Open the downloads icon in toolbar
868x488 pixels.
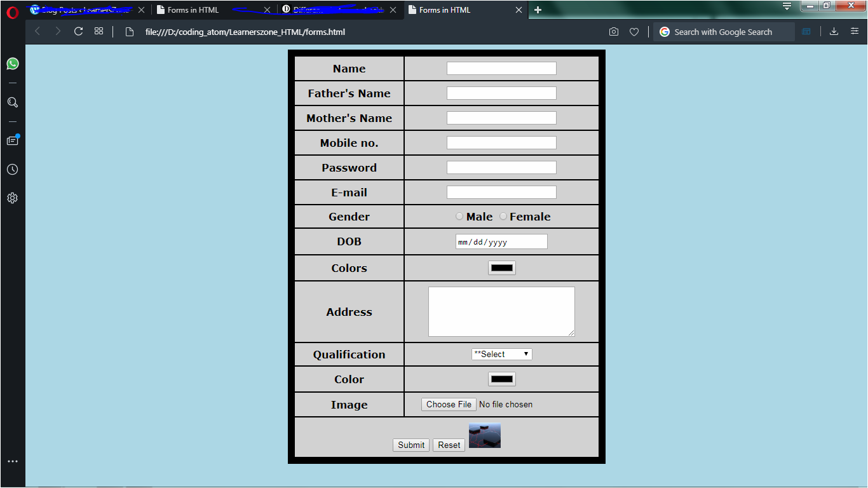pos(834,32)
